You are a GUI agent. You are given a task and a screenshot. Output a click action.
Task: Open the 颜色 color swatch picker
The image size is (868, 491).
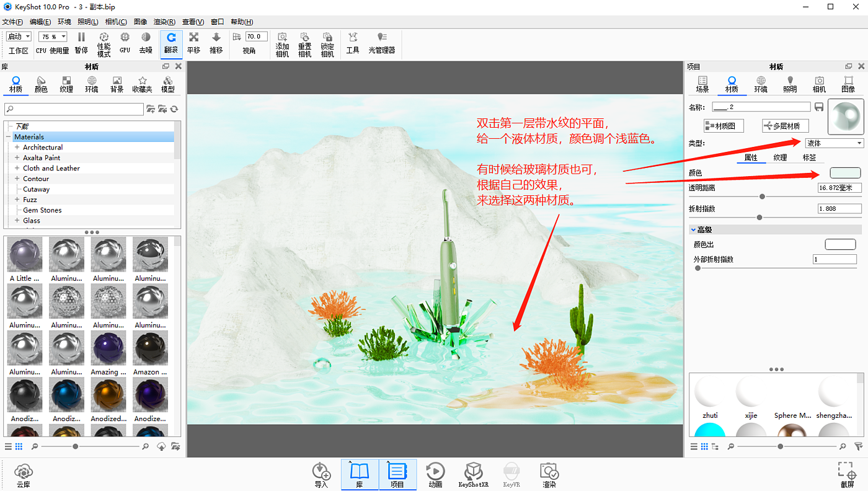coord(845,173)
